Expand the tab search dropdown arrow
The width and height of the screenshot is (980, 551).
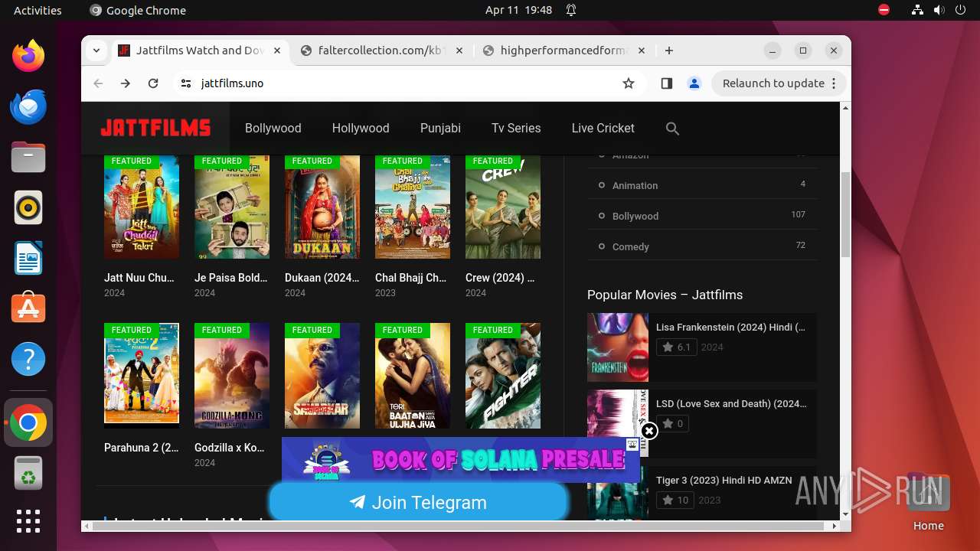[96, 51]
